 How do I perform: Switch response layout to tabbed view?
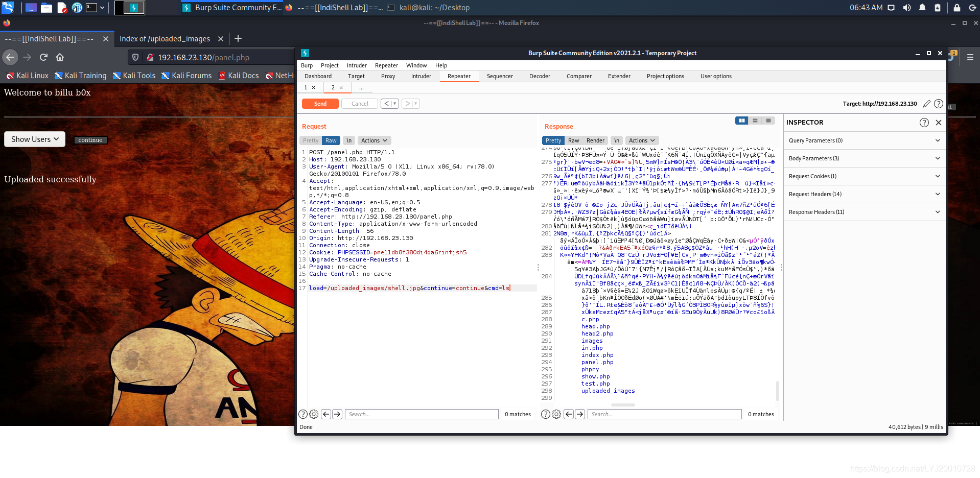point(768,121)
